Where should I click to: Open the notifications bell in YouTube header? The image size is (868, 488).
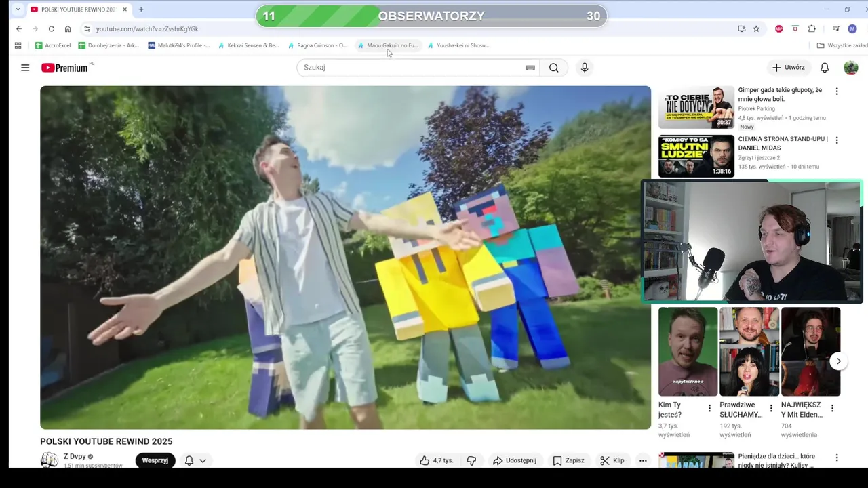click(825, 68)
